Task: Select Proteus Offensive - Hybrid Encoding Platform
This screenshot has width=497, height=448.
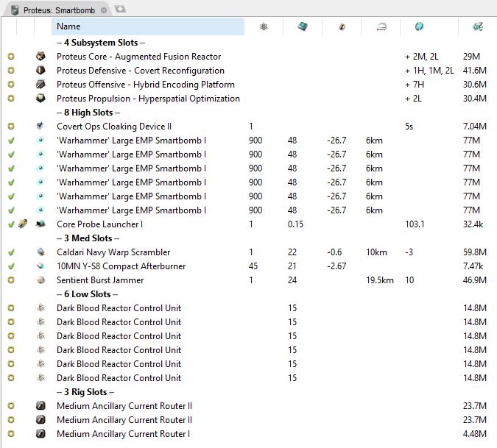Action: coord(146,84)
